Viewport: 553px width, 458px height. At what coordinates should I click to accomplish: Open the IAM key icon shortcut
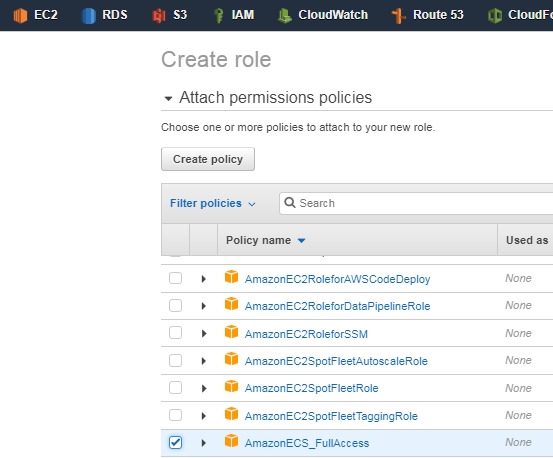pyautogui.click(x=219, y=16)
